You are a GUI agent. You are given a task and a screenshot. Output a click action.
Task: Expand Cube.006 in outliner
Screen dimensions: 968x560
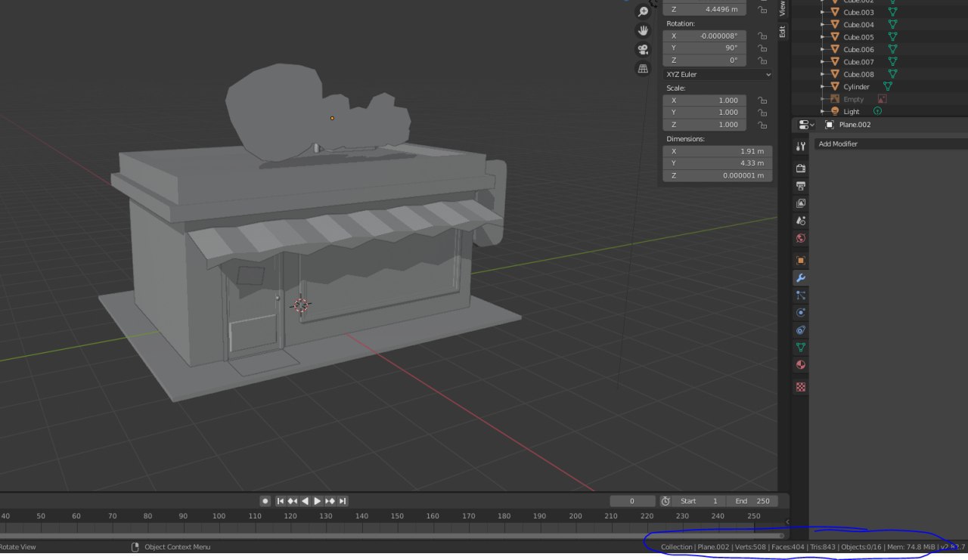point(823,50)
